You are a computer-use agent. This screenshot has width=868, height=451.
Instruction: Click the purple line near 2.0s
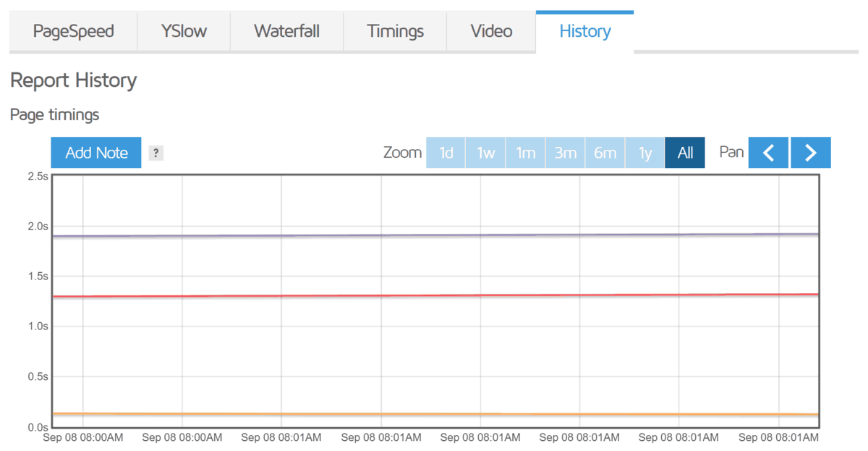pyautogui.click(x=434, y=235)
